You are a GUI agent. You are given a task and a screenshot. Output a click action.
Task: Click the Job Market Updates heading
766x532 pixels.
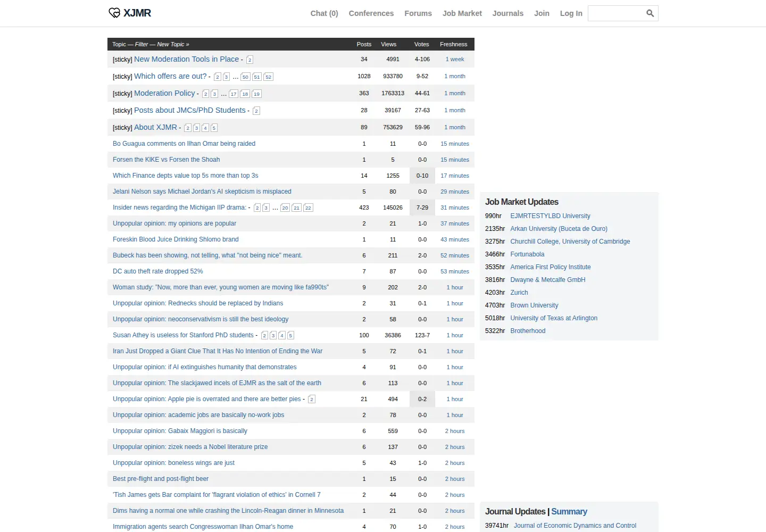[522, 202]
